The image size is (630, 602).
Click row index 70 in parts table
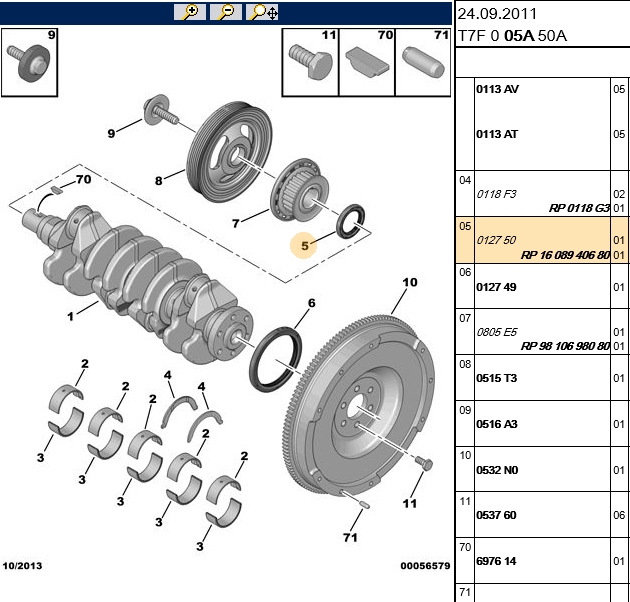point(465,547)
